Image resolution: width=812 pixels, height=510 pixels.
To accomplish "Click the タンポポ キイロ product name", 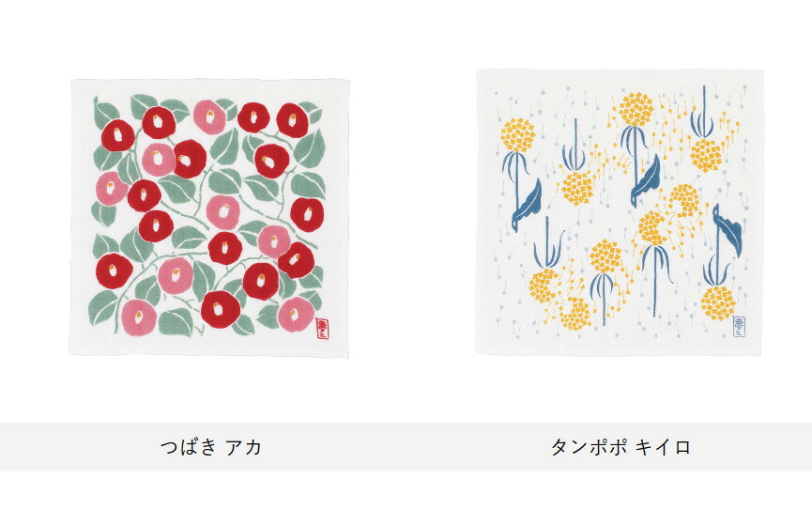I will coord(620,447).
